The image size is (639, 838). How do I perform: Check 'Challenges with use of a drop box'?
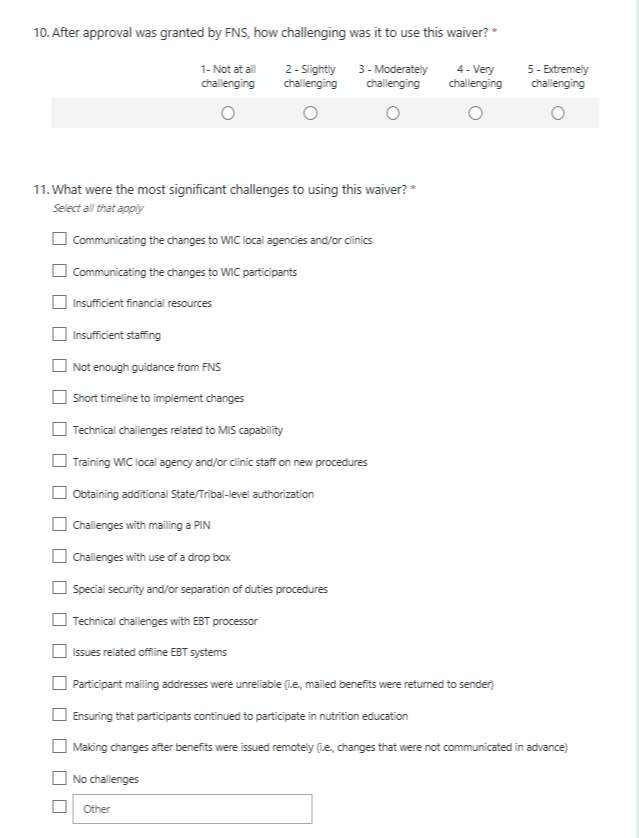(x=60, y=557)
